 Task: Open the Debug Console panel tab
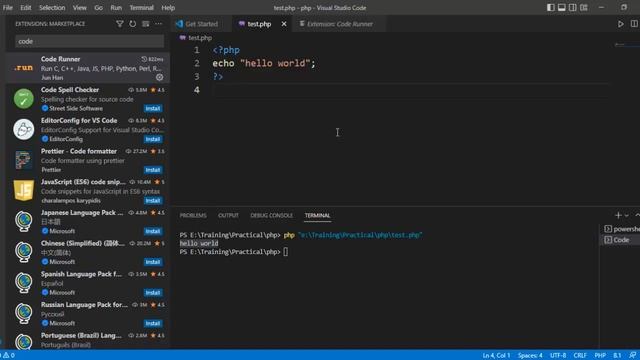tap(271, 215)
